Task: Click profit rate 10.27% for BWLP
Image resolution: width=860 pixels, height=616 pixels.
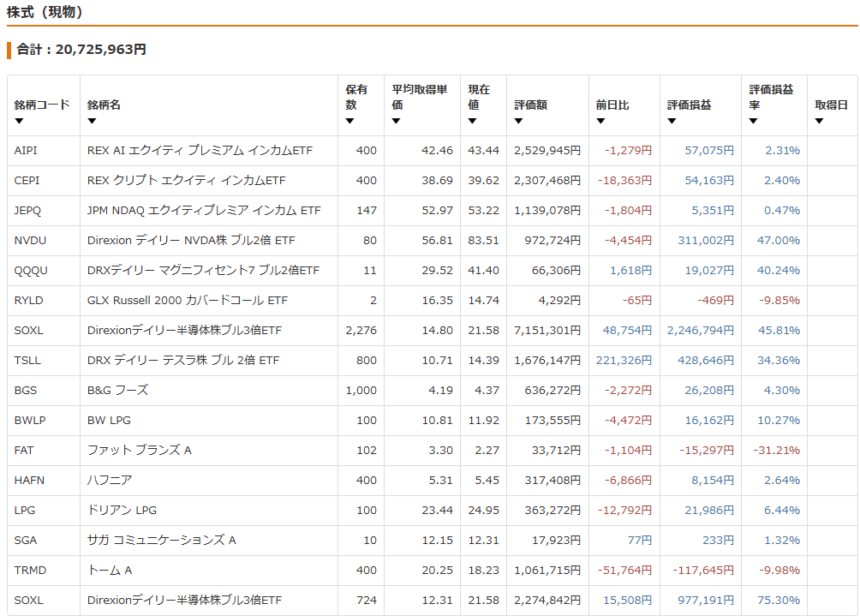Action: (779, 420)
